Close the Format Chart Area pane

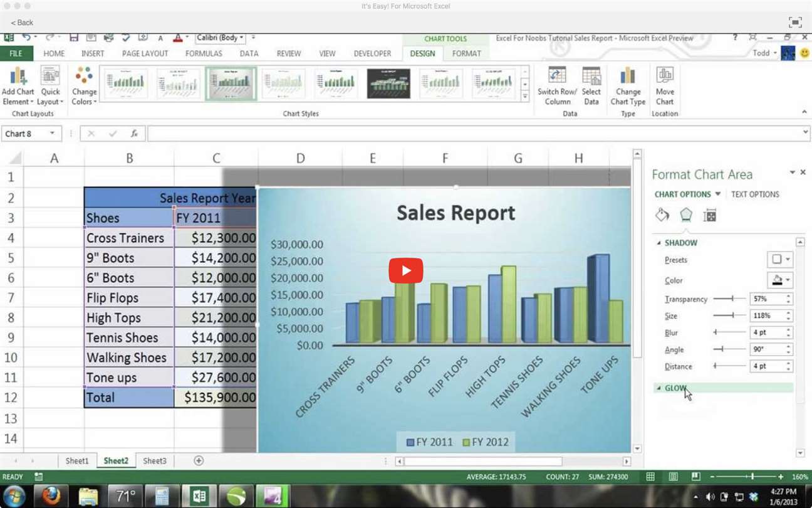pos(803,172)
